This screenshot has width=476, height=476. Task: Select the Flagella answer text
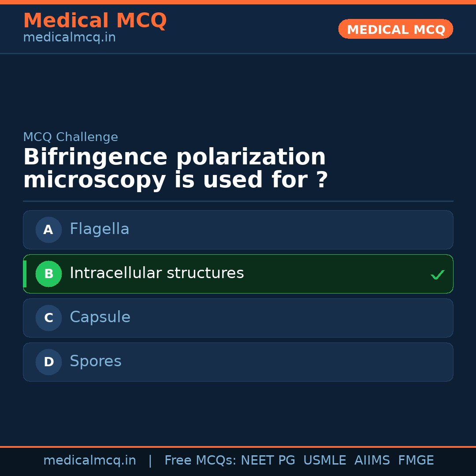[x=99, y=229]
